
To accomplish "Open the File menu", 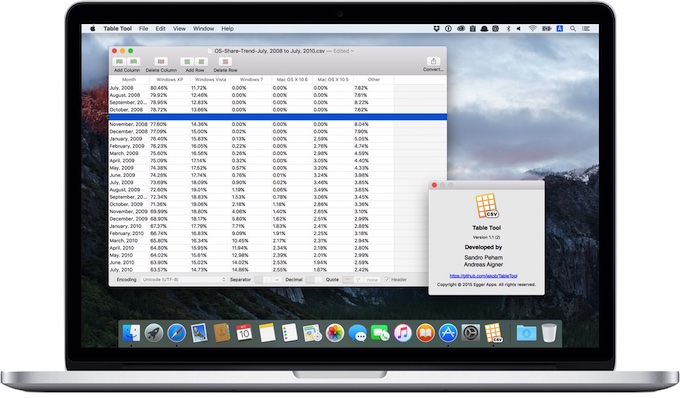I will 144,29.
